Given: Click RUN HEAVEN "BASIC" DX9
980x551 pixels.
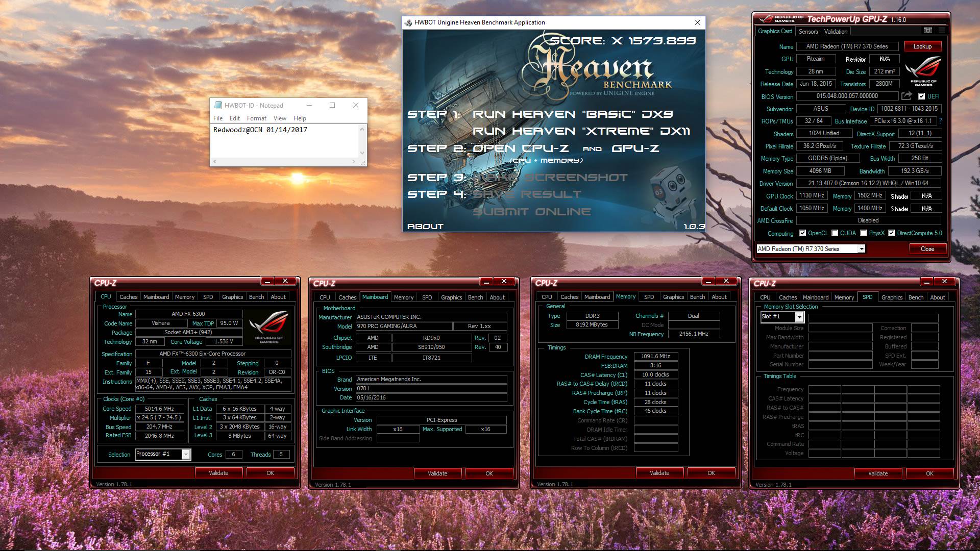Looking at the screenshot, I should tap(573, 114).
